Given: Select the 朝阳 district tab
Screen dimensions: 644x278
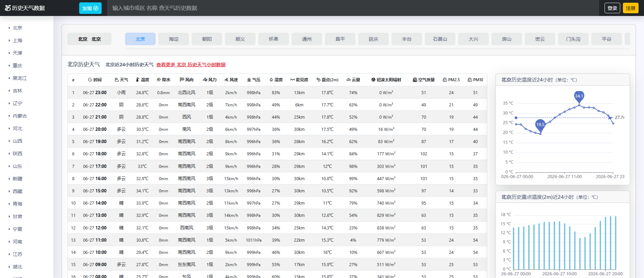Looking at the screenshot, I should [x=207, y=39].
